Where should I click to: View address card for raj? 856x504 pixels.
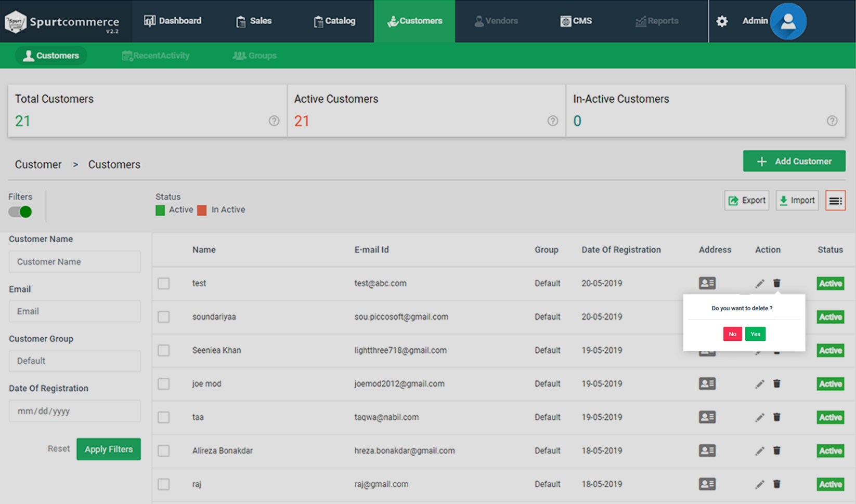(x=707, y=484)
